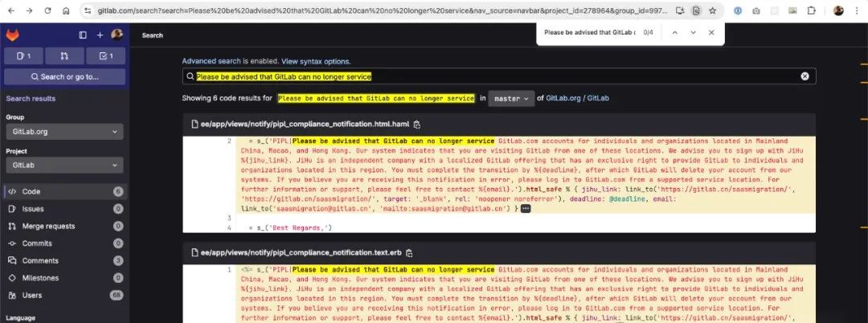The width and height of the screenshot is (868, 323).
Task: Click line number 2 in haml result
Action: coord(229,141)
